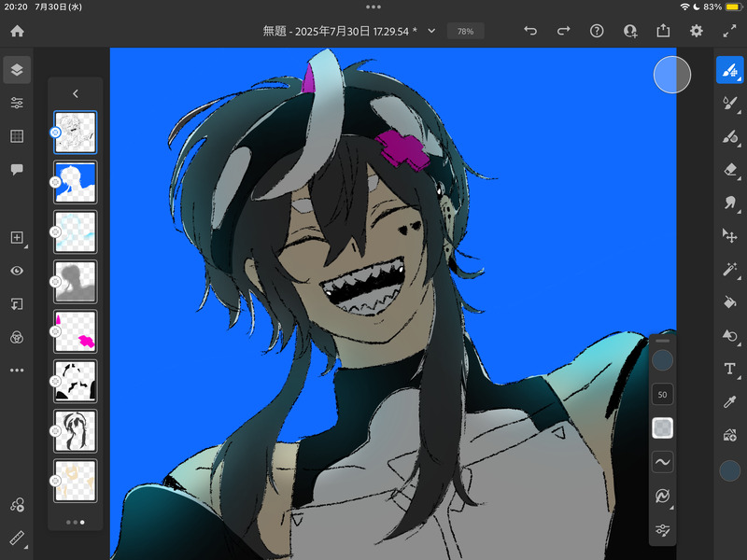Image resolution: width=747 pixels, height=560 pixels.
Task: Go to the Home screen
Action: [x=17, y=31]
